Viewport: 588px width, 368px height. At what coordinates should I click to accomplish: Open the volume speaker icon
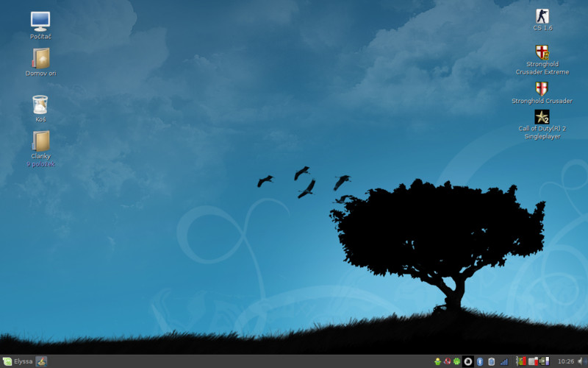[581, 361]
